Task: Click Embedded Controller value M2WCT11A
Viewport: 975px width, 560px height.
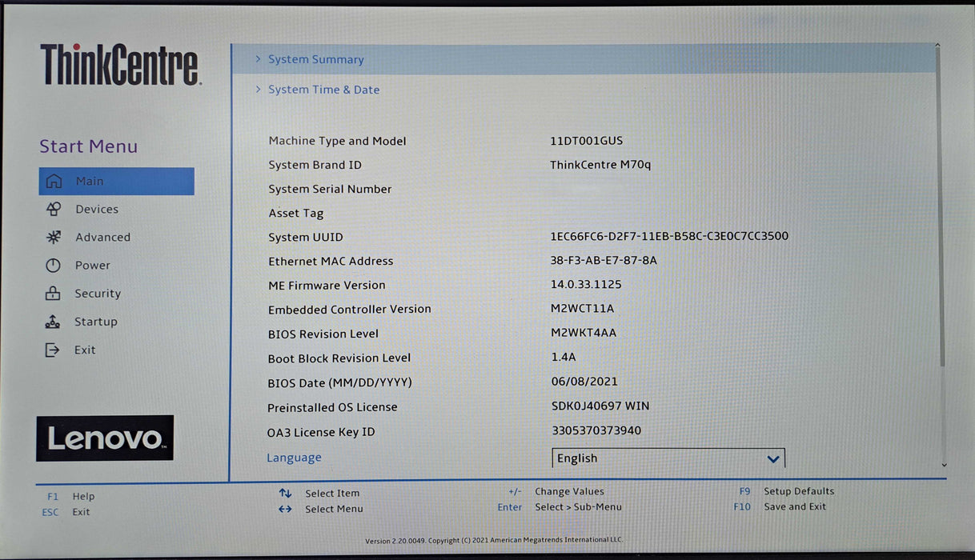Action: [x=582, y=309]
